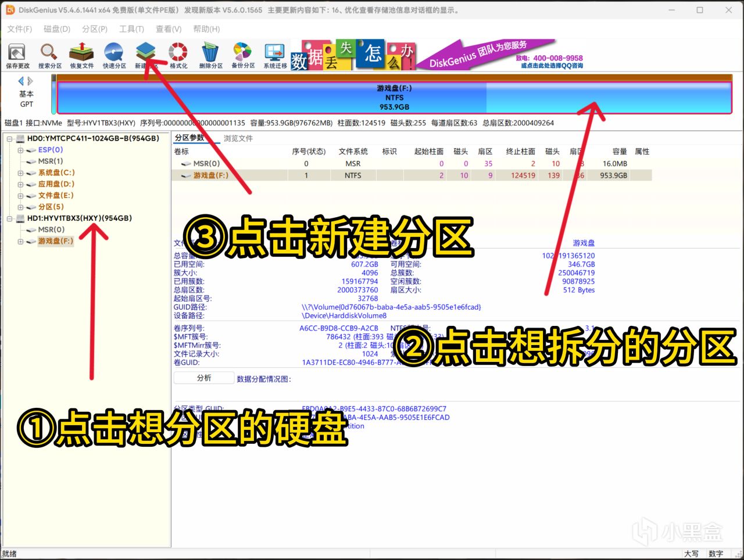Collapse the HD1 disk tree node
The image size is (744, 560).
tap(10, 218)
